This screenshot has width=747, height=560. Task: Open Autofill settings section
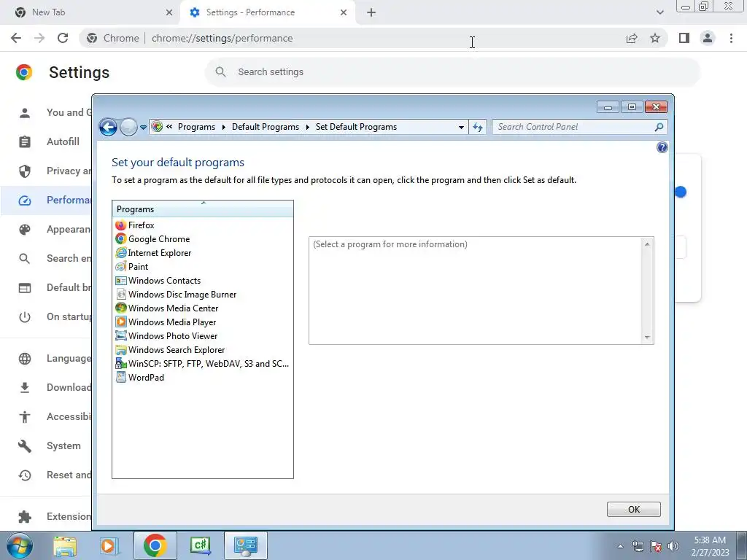click(63, 141)
